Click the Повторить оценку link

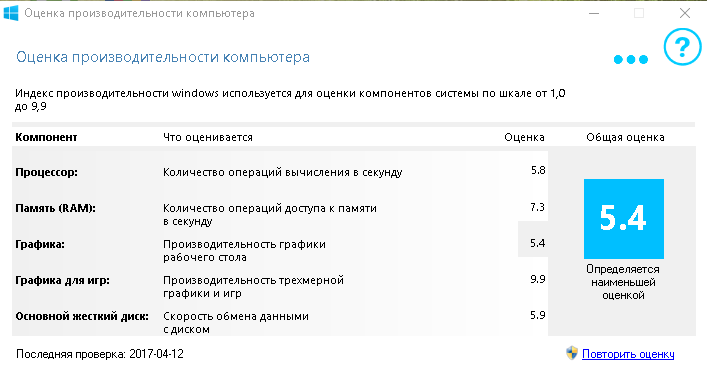coord(628,354)
